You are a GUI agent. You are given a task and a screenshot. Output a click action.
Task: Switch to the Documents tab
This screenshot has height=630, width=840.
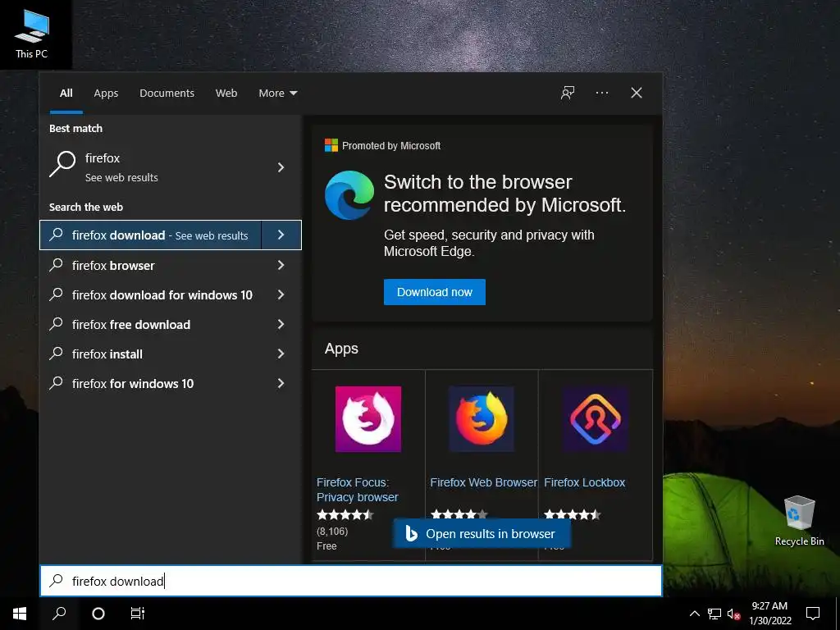(167, 94)
